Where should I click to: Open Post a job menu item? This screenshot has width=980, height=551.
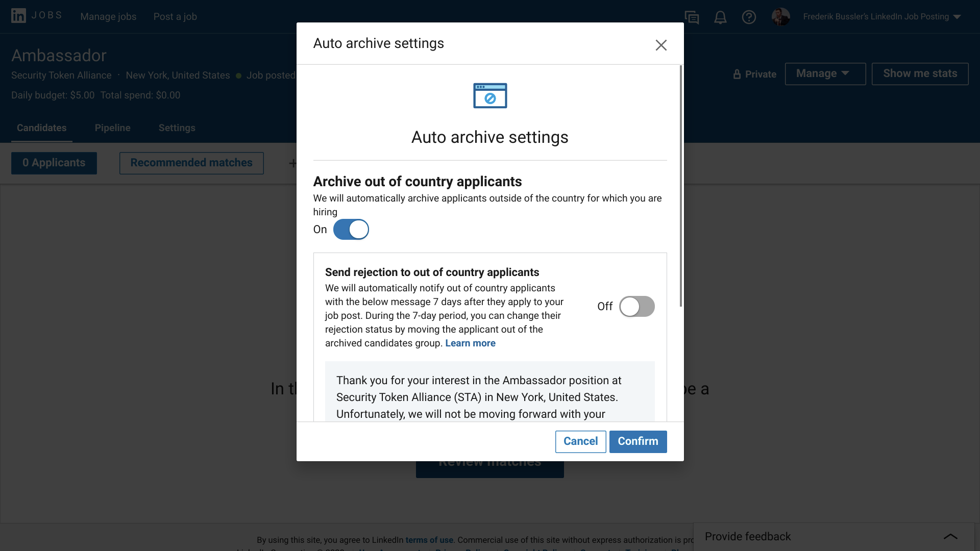175,17
